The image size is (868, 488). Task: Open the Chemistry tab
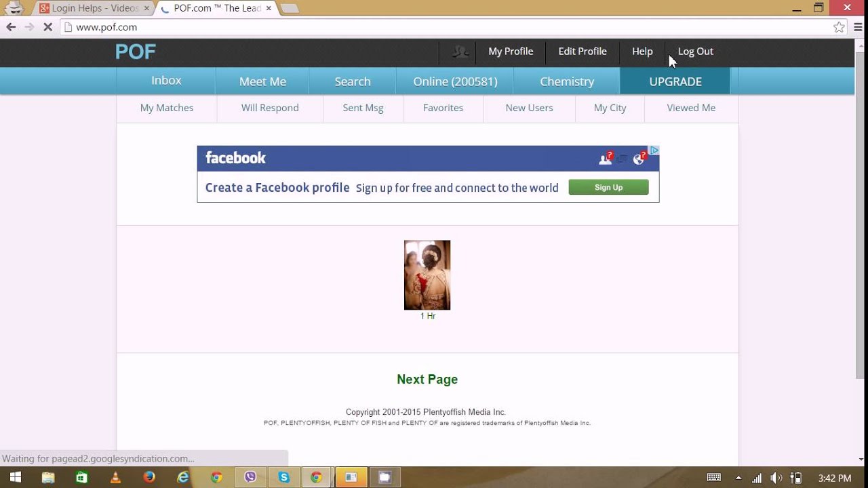[567, 81]
